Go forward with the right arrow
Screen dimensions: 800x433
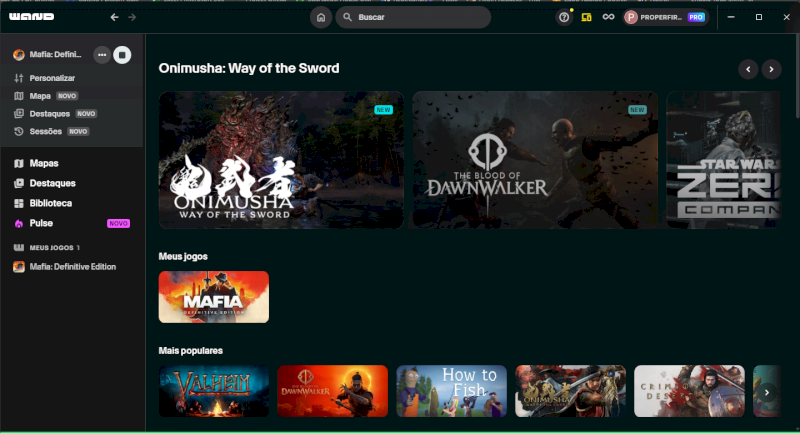point(132,17)
